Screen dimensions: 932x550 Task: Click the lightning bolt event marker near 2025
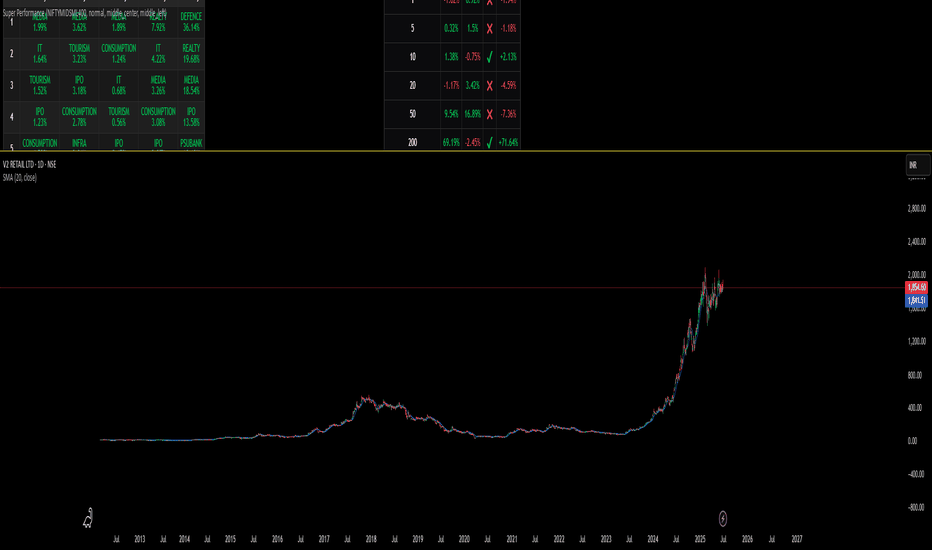click(x=723, y=518)
